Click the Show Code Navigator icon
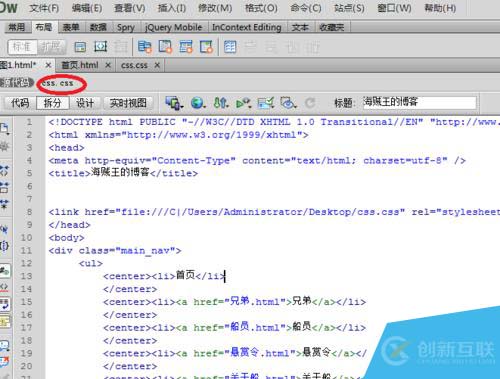The height and width of the screenshot is (379, 500). [x=4, y=145]
